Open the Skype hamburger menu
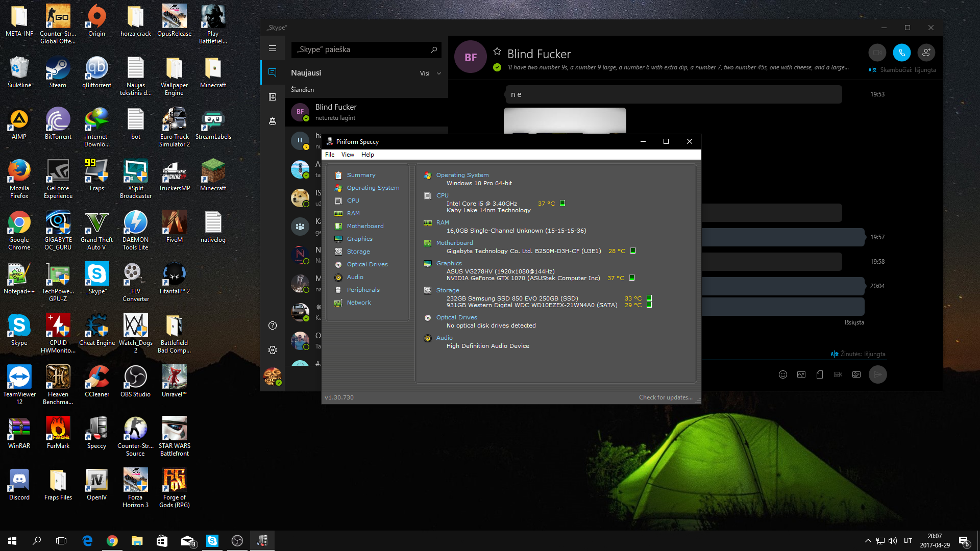The height and width of the screenshot is (551, 980). point(273,48)
